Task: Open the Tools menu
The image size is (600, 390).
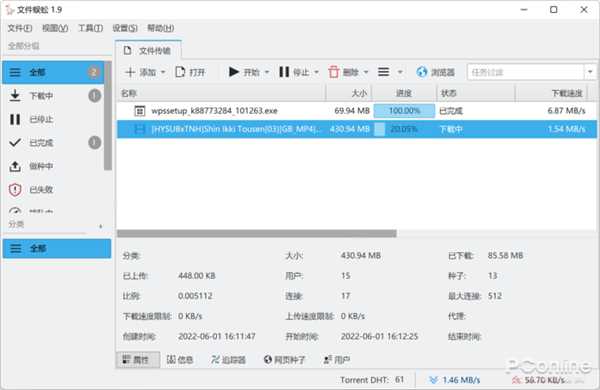Action: (x=90, y=28)
